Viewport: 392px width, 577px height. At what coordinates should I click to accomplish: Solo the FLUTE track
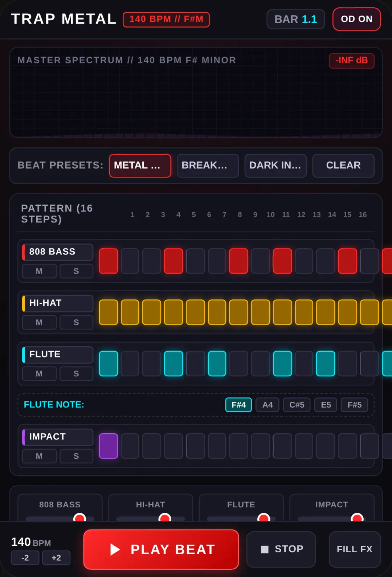(76, 373)
